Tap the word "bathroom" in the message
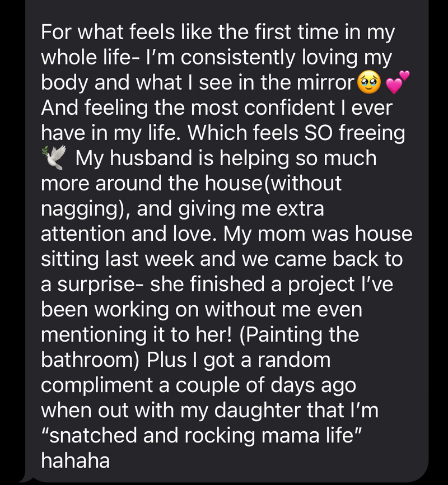This screenshot has height=485, width=448. coord(90,361)
